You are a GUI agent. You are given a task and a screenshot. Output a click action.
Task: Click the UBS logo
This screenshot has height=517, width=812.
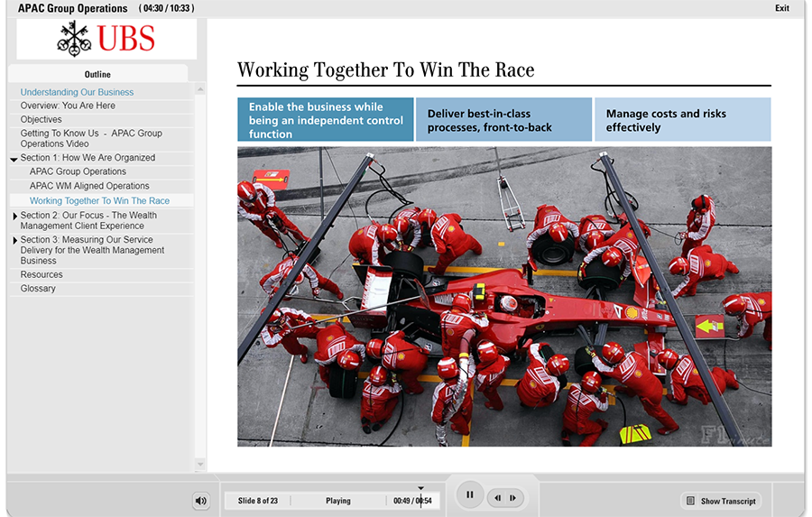(x=106, y=40)
